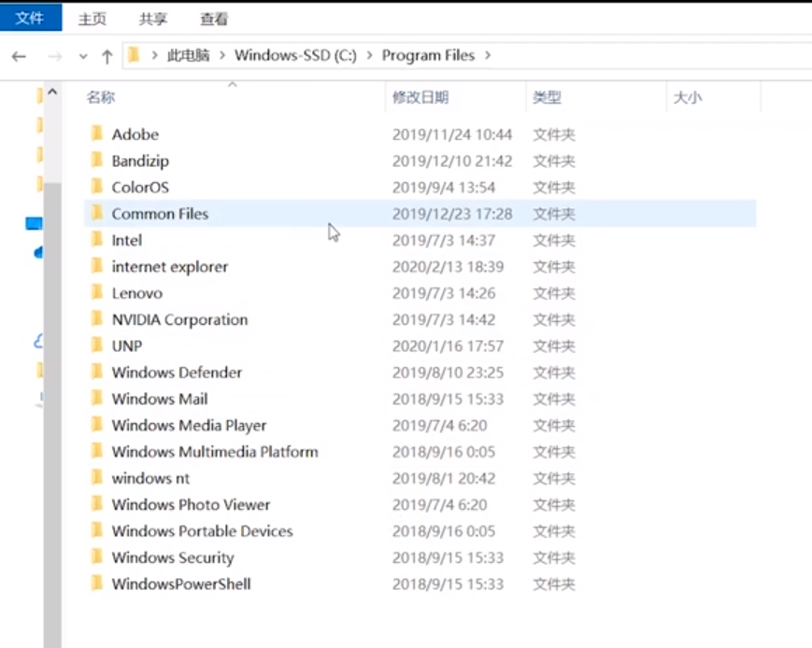Select the Windows Mail folder icon
Viewport: 812px width, 648px height.
pos(97,398)
